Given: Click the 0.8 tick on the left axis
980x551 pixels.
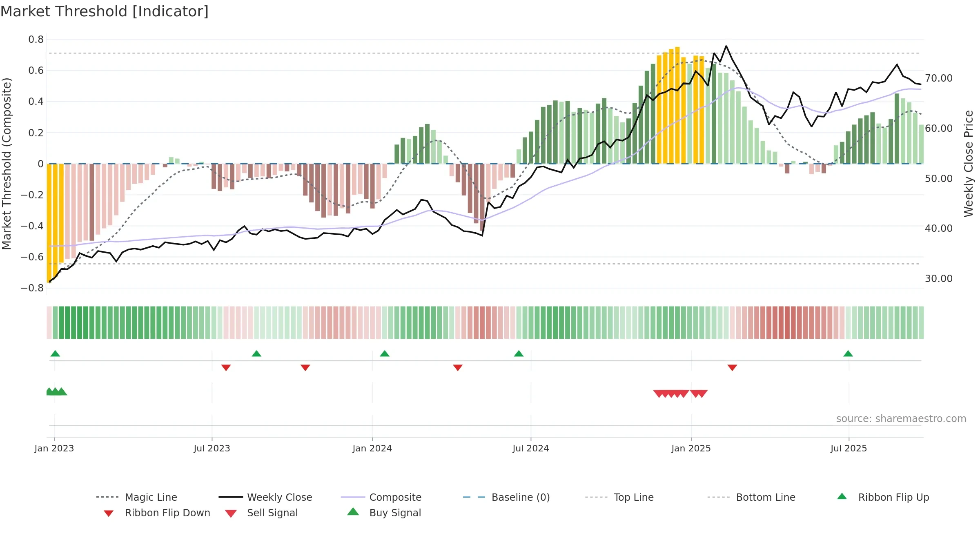Looking at the screenshot, I should [x=36, y=40].
